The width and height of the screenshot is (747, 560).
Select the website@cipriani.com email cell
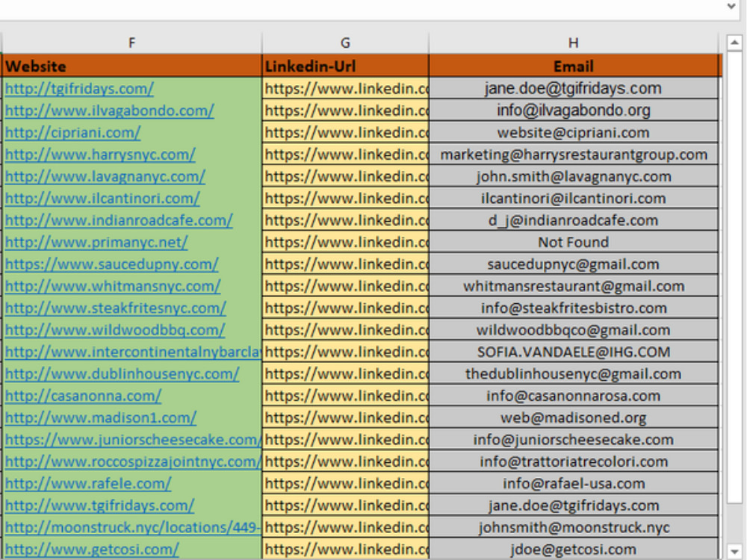[574, 132]
